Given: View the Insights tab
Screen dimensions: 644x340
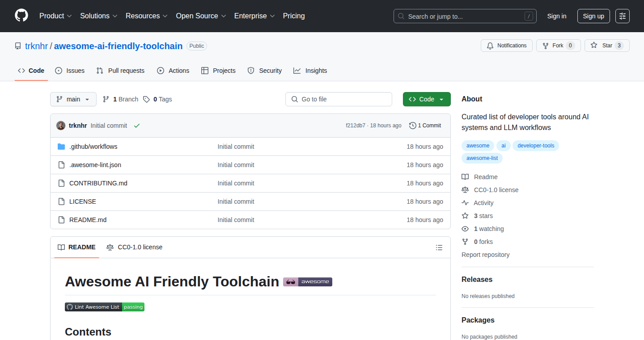Looking at the screenshot, I should coord(310,71).
